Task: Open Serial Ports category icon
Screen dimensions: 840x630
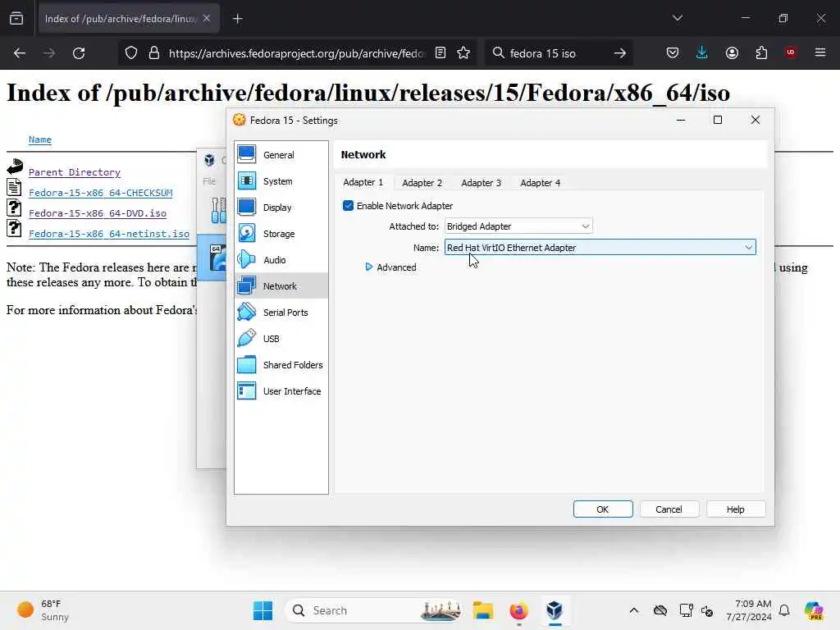Action: tap(246, 313)
